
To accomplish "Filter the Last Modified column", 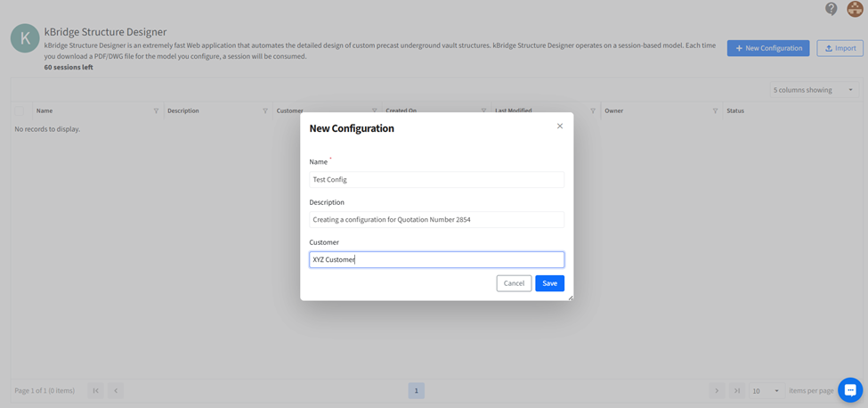I will pos(593,110).
